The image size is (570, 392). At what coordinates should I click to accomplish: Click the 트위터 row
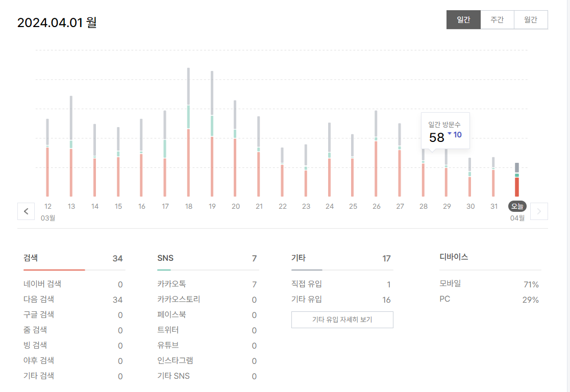[208, 330]
